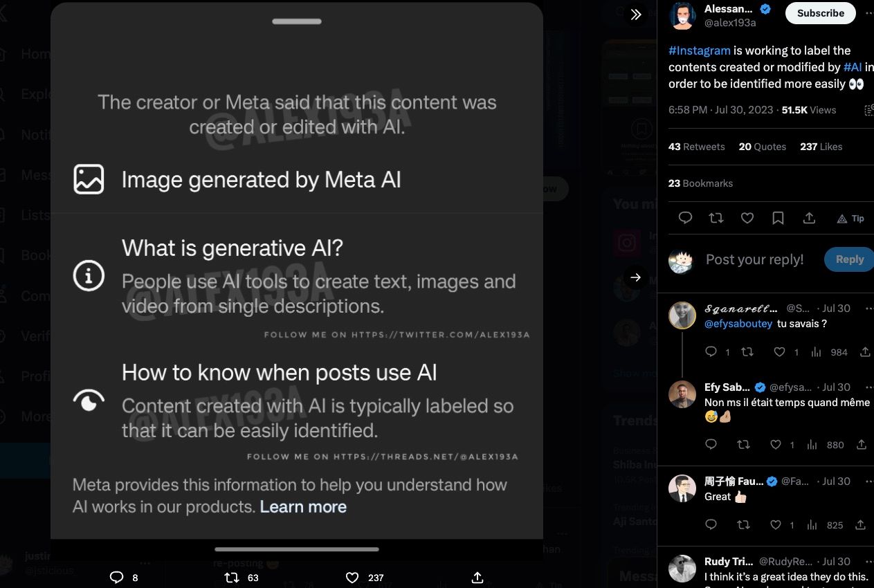Open the #AI hashtag link

pos(853,67)
